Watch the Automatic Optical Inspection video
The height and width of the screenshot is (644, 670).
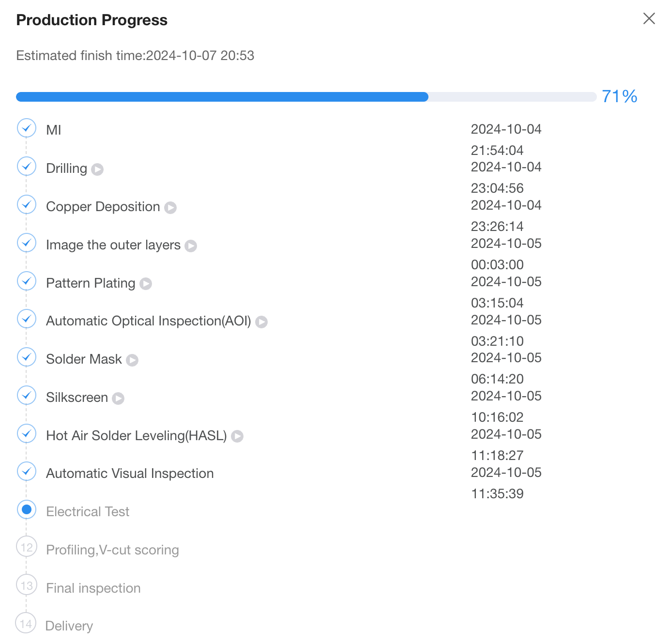(x=261, y=322)
